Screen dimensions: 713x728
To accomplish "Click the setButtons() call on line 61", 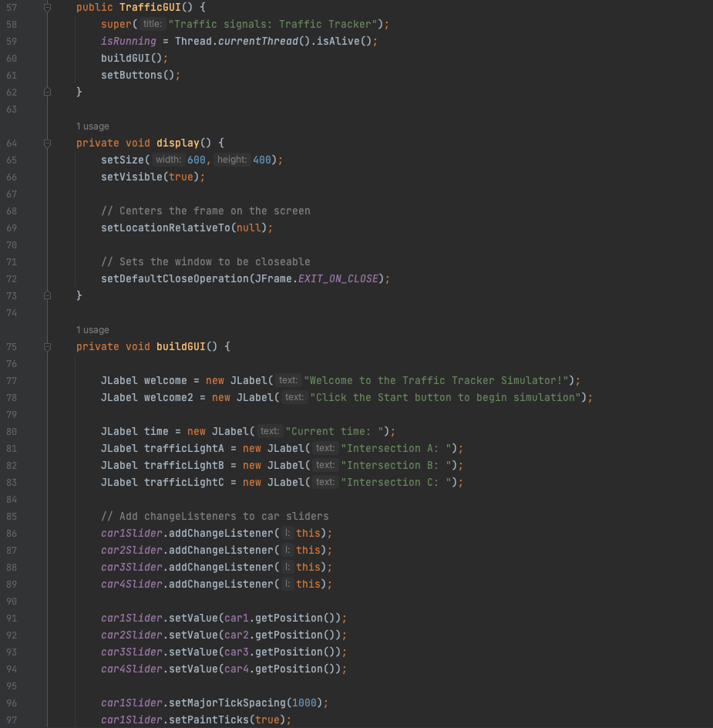I will click(x=137, y=76).
